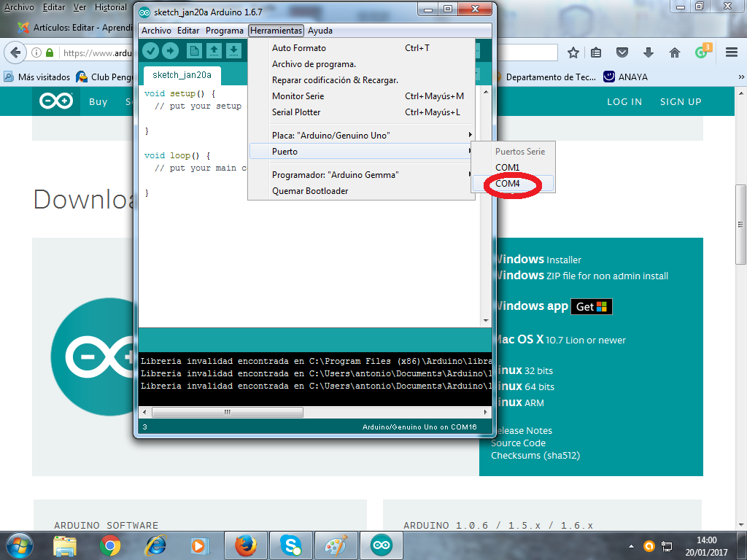747x560 pixels.
Task: Click the Pocket icon in Firefox toolbar
Action: click(622, 52)
